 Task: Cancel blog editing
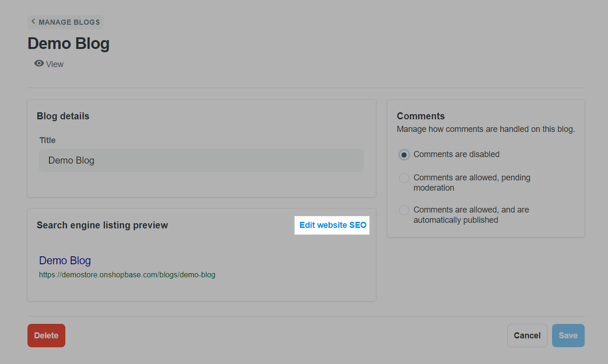527,336
